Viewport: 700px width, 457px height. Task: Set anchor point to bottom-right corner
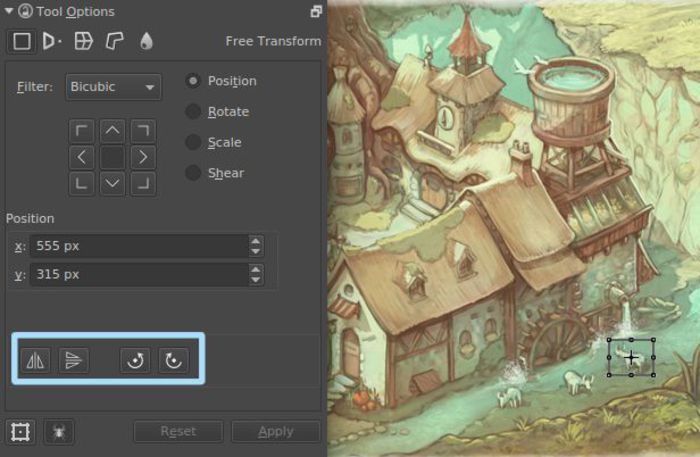[x=143, y=183]
